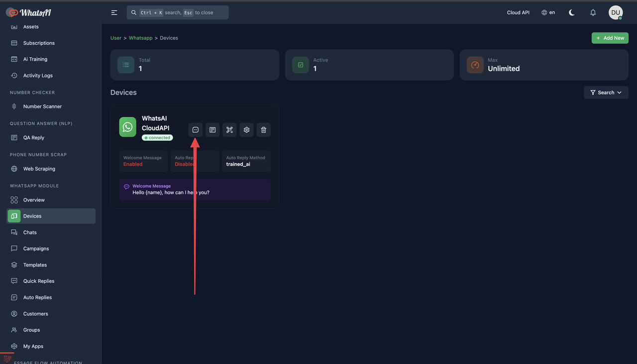Open Subscriptions in sidebar
The height and width of the screenshot is (364, 637).
pos(51,43)
